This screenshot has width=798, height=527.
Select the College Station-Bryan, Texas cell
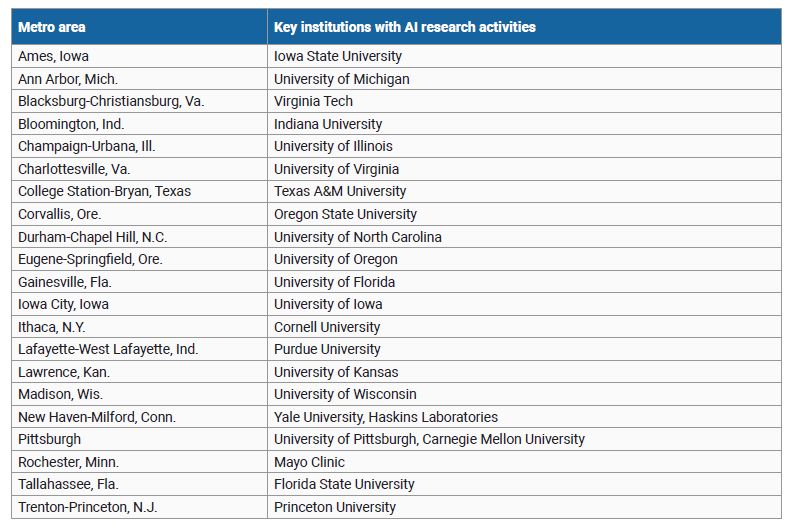pos(104,191)
